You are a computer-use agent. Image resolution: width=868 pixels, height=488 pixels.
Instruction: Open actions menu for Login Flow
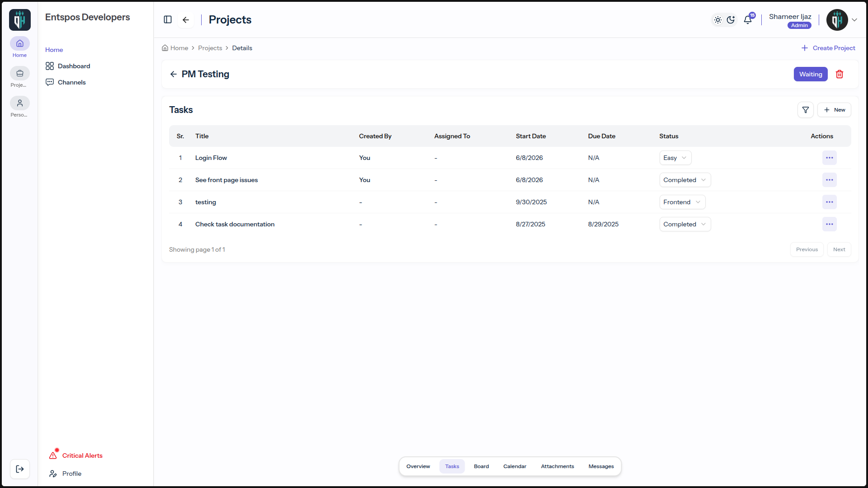[830, 158]
